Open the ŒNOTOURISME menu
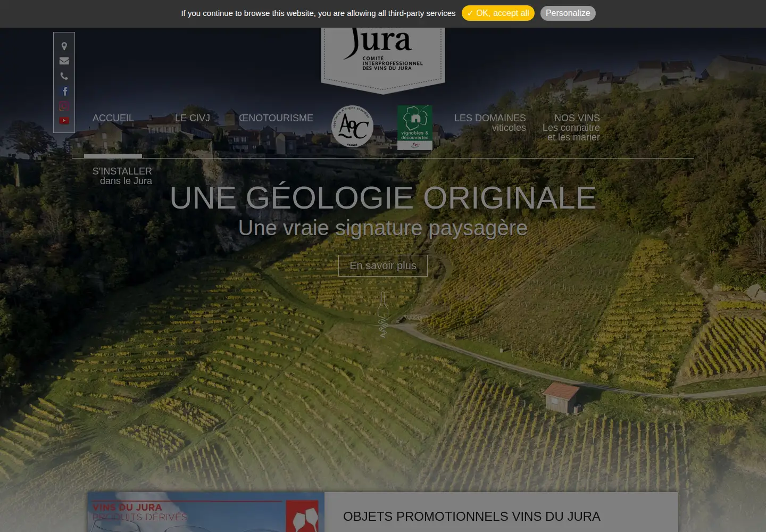 [276, 118]
